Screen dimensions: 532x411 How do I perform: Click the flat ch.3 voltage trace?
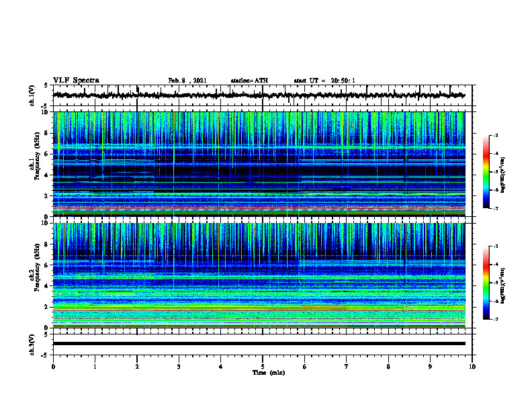tap(259, 344)
